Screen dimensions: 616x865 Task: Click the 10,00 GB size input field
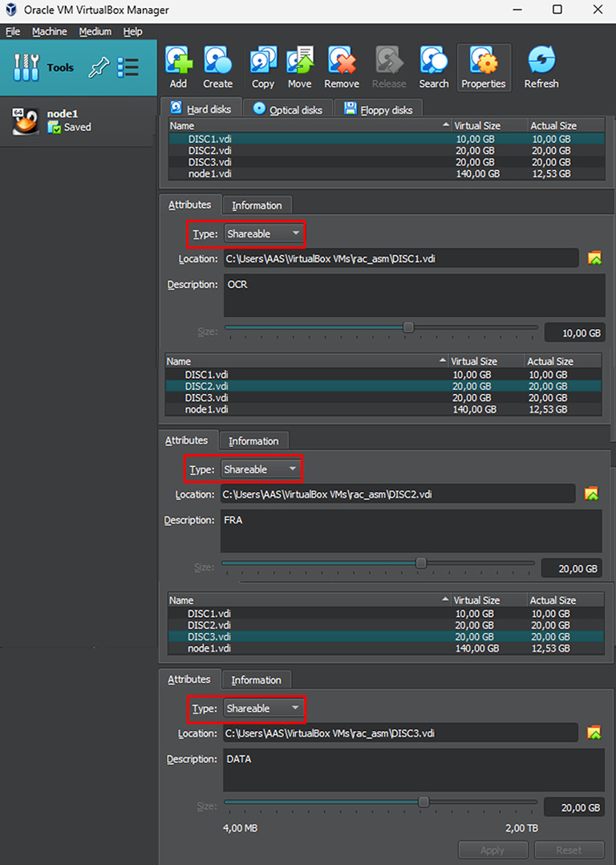point(574,333)
